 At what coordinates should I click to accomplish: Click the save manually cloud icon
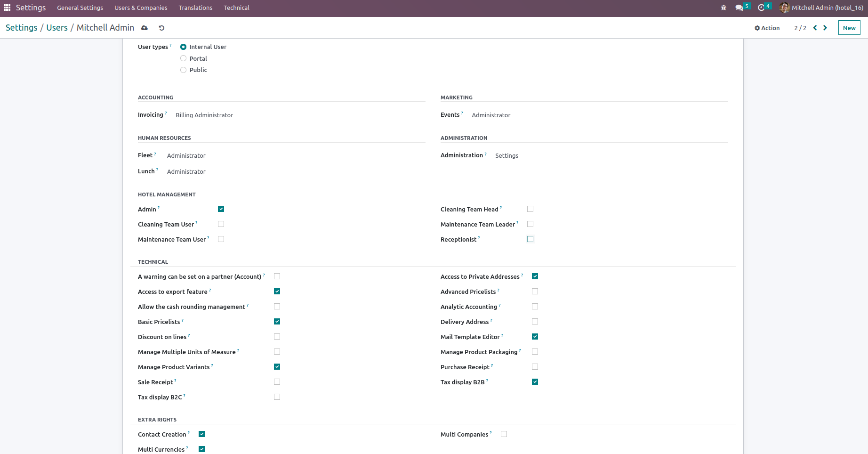(145, 28)
